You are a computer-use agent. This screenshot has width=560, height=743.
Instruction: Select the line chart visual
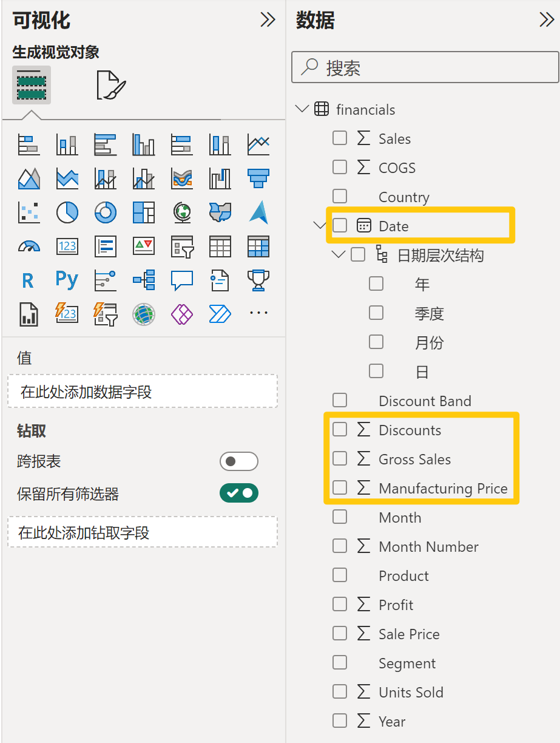pos(258,144)
